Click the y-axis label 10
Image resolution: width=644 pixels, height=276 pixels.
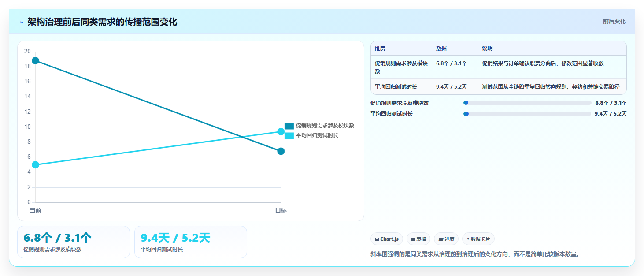coord(27,127)
